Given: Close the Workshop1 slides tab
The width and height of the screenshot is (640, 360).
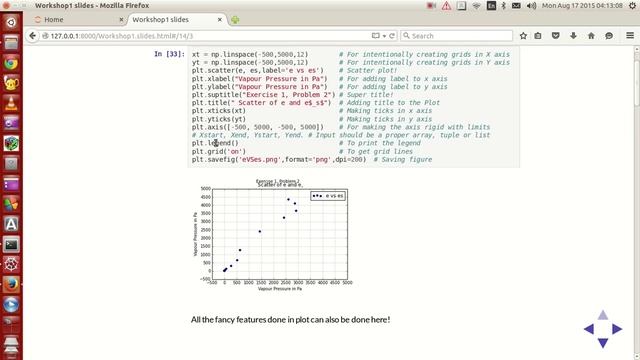Looking at the screenshot, I should (220, 20).
